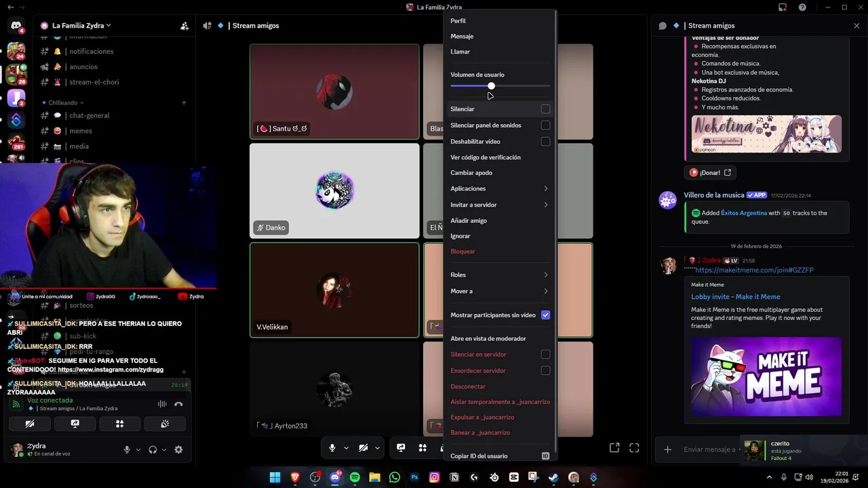Image resolution: width=868 pixels, height=488 pixels.
Task: Open the inbox icon in the title bar
Action: (x=783, y=7)
